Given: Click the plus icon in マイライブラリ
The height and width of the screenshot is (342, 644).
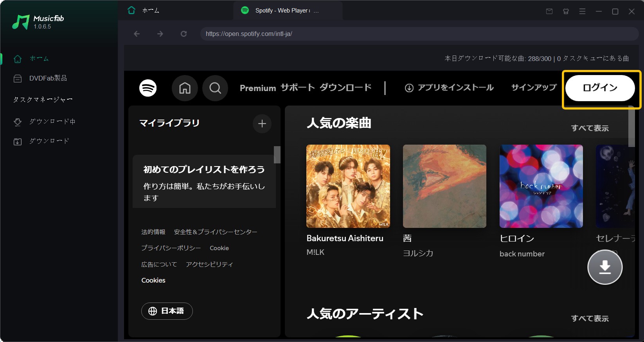Looking at the screenshot, I should point(262,124).
